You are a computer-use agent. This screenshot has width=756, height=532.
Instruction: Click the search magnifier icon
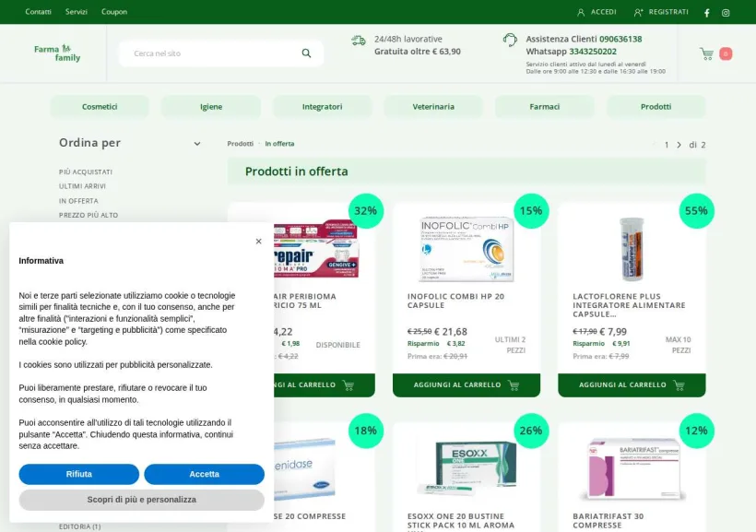(x=306, y=53)
